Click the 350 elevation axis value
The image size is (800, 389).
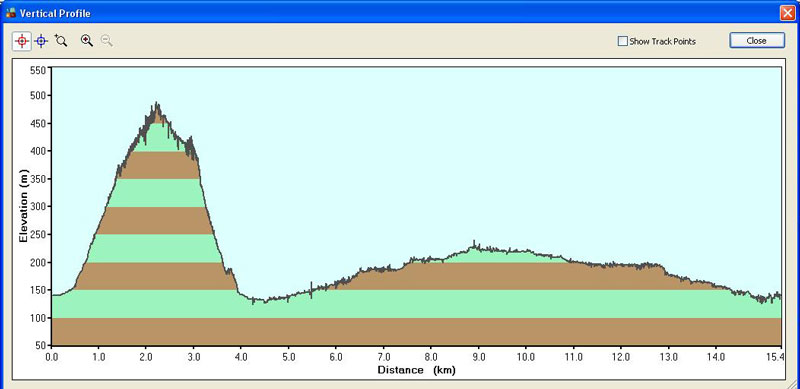point(38,179)
